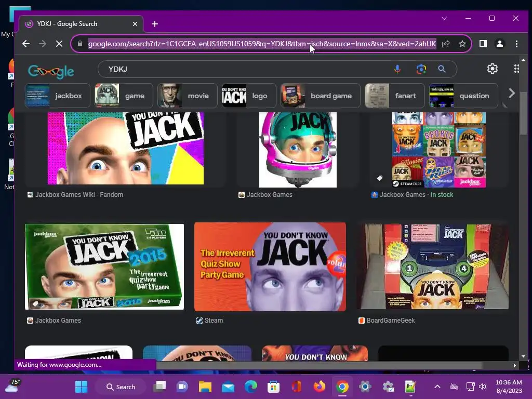Click Steam source link
This screenshot has height=399, width=532.
click(210, 320)
